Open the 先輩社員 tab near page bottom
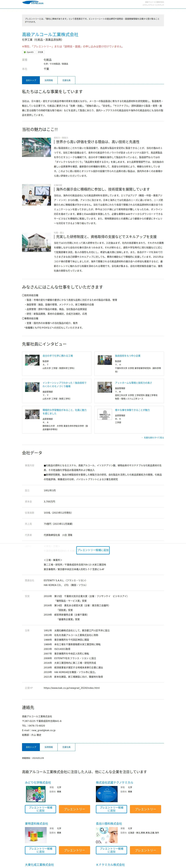186x868 pixels. (66, 747)
